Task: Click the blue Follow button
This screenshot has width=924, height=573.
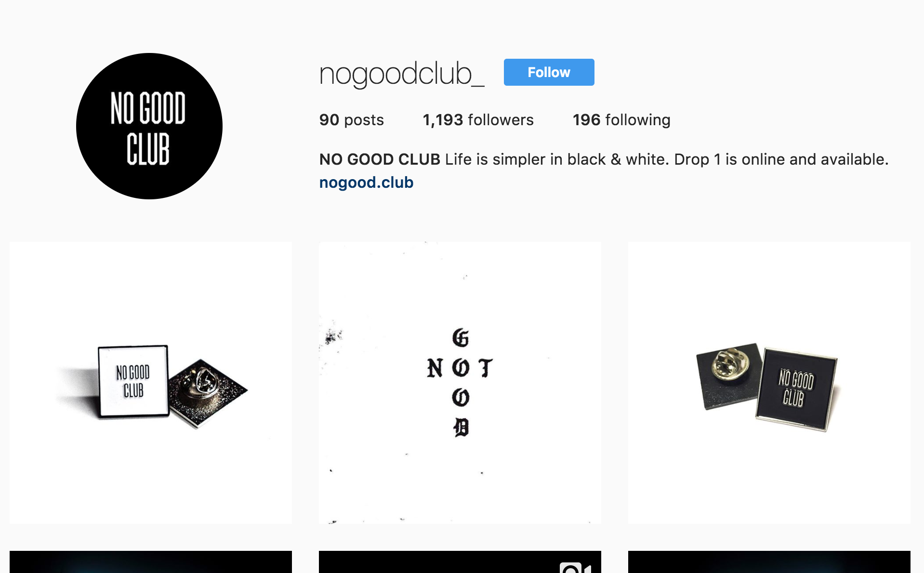Action: [549, 72]
